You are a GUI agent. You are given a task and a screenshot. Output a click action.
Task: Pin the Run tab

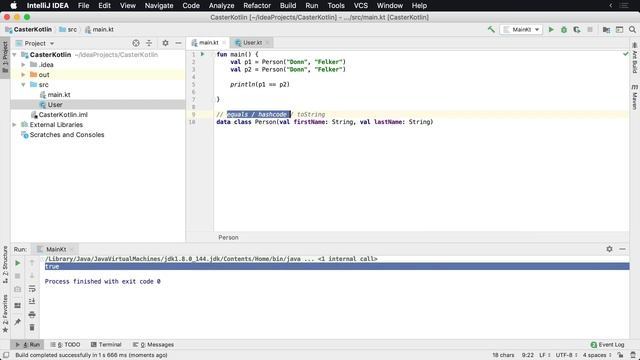pos(18,322)
